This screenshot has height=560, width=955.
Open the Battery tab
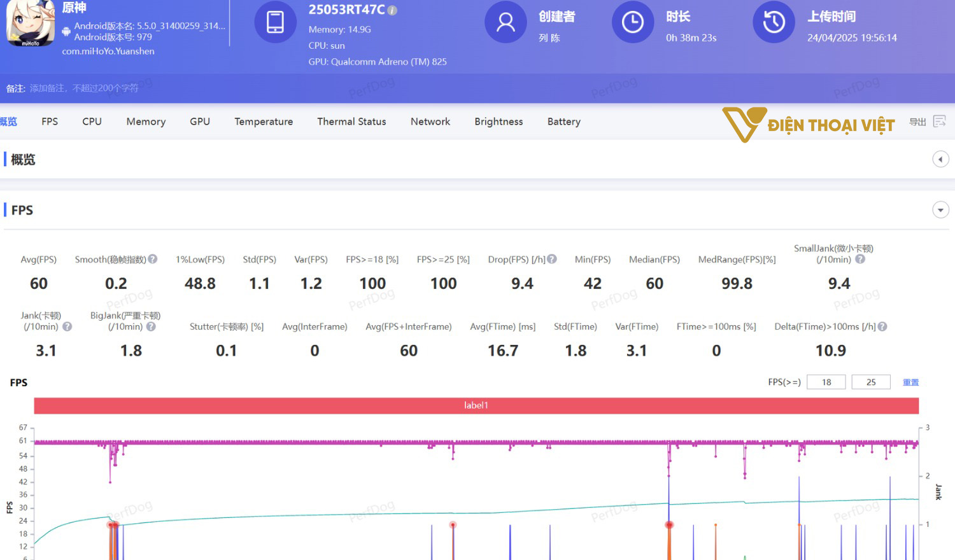[x=563, y=122]
